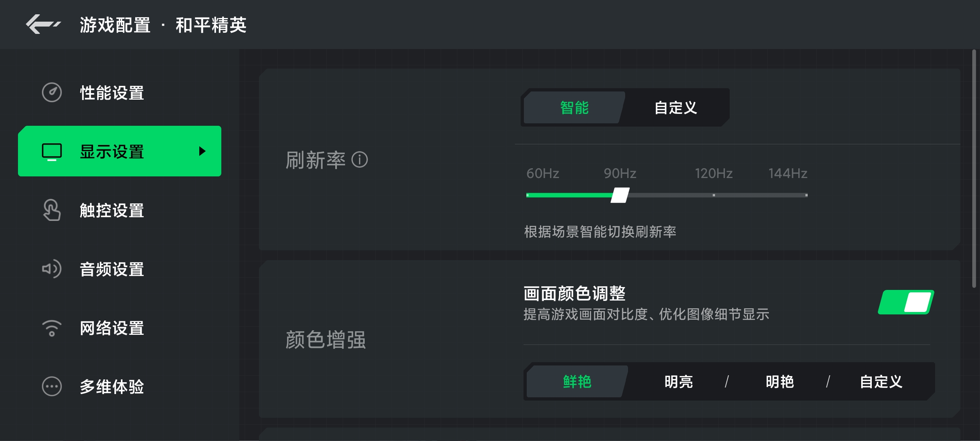Go back using the arrow icon
This screenshot has height=441, width=980.
click(43, 24)
